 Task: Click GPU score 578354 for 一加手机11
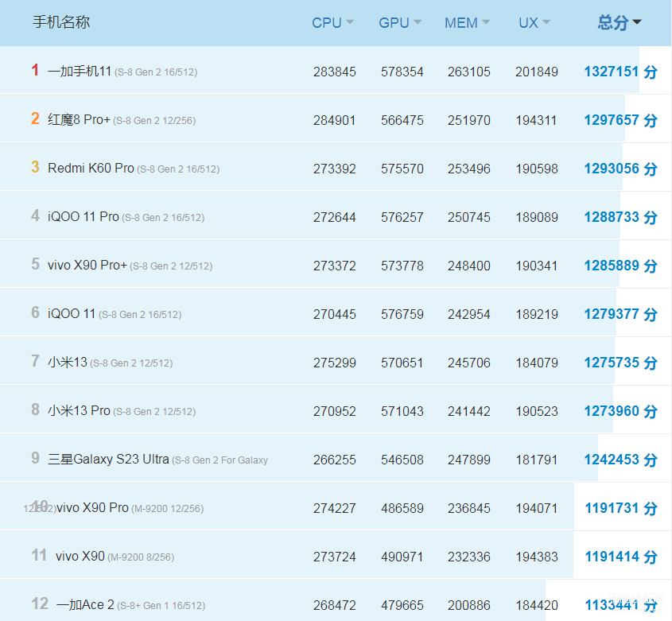pyautogui.click(x=402, y=72)
